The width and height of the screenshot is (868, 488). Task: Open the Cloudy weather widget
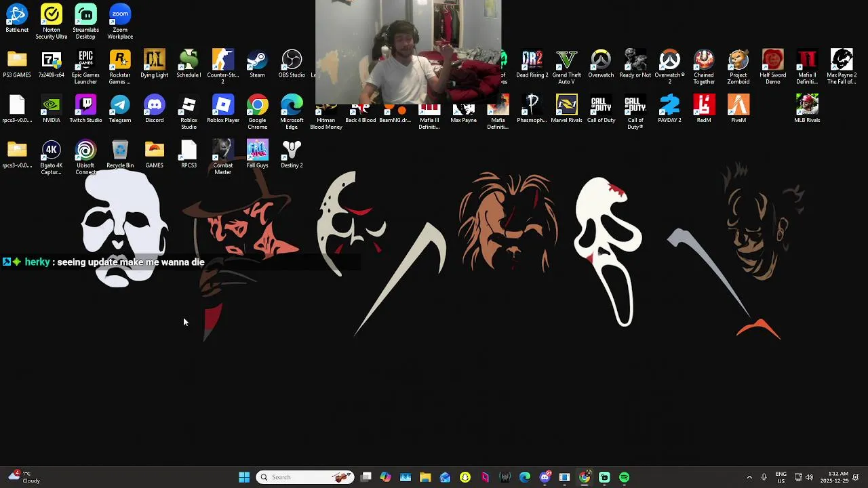click(24, 477)
